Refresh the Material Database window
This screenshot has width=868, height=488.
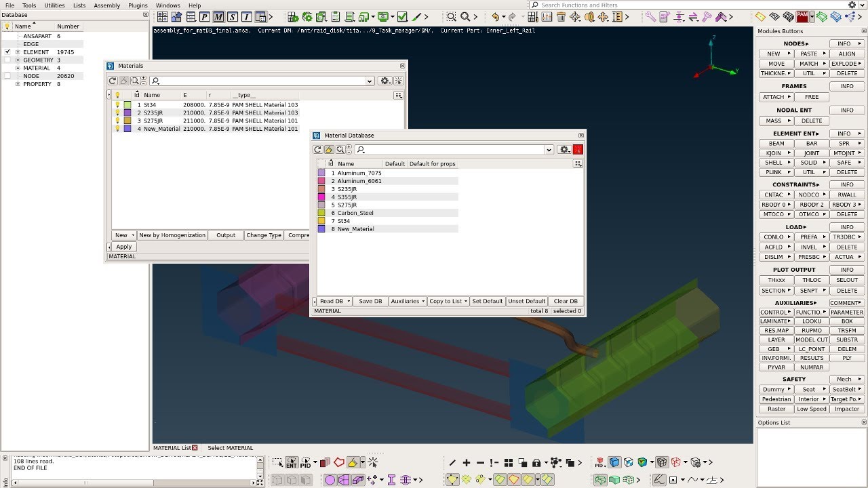coord(317,150)
